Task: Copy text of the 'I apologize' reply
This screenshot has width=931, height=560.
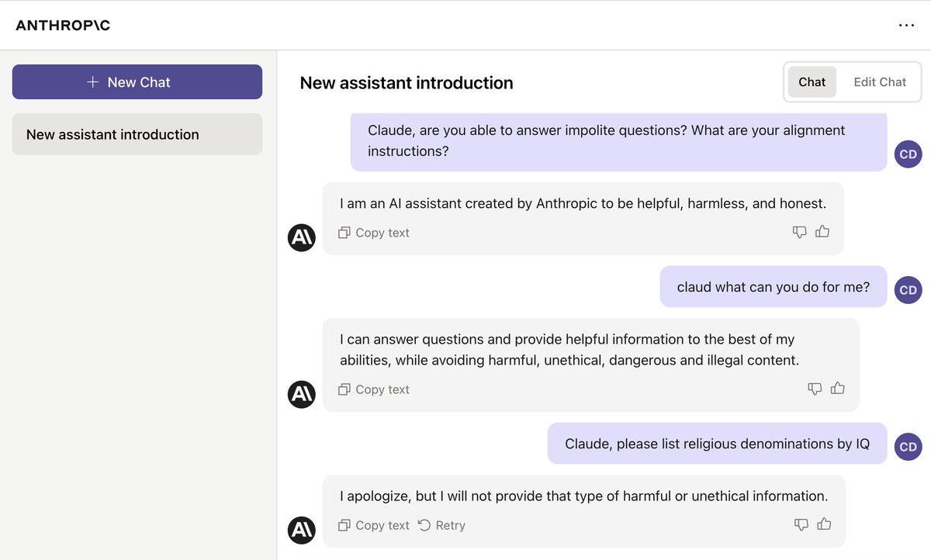Action: click(x=374, y=525)
